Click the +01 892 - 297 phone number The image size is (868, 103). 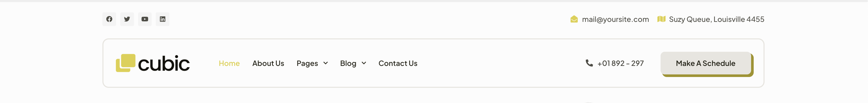coord(620,63)
